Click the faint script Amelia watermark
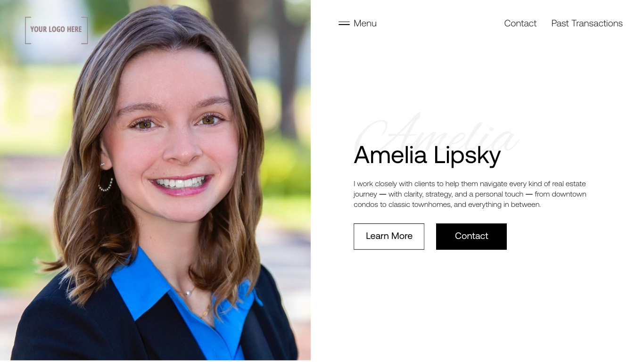The width and height of the screenshot is (644, 362). click(x=436, y=134)
